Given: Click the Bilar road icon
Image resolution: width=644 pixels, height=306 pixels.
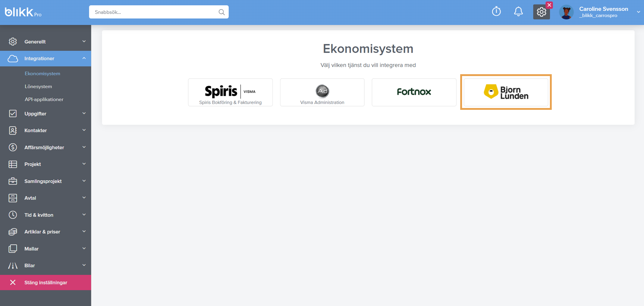Looking at the screenshot, I should tap(13, 266).
